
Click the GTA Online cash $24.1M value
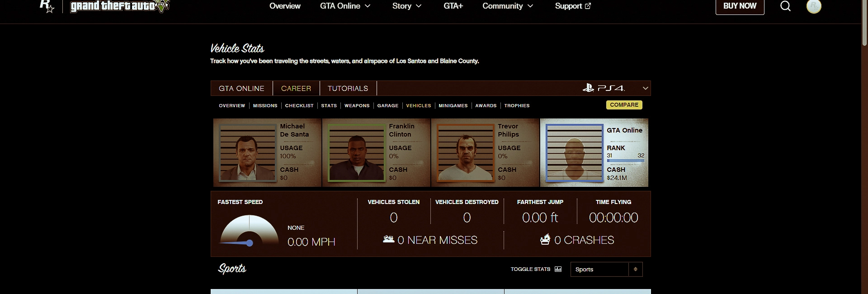point(617,178)
